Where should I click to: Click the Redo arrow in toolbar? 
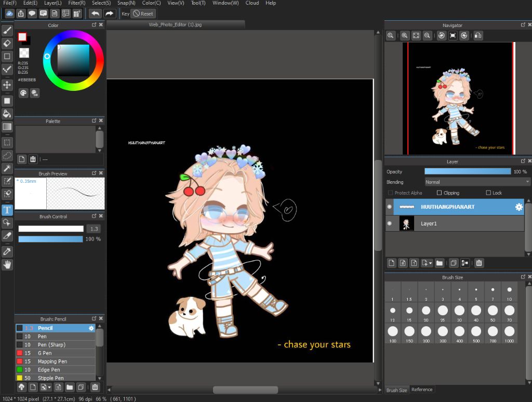point(109,14)
